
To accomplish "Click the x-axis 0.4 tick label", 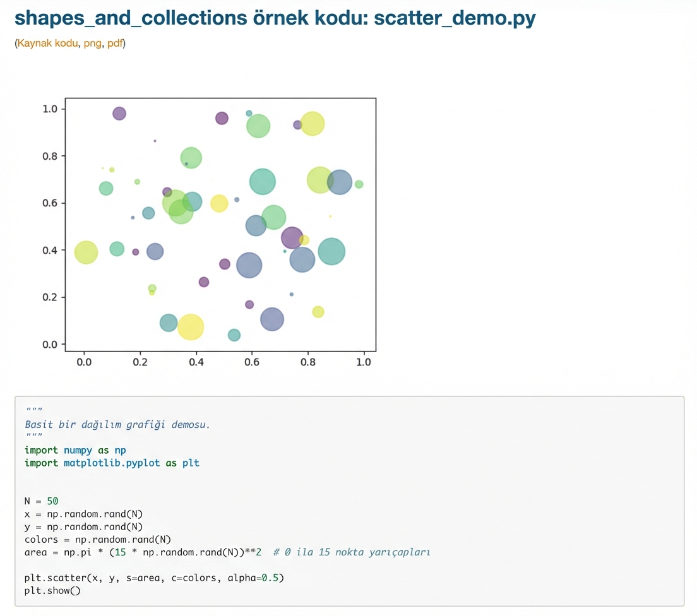I will coord(196,362).
